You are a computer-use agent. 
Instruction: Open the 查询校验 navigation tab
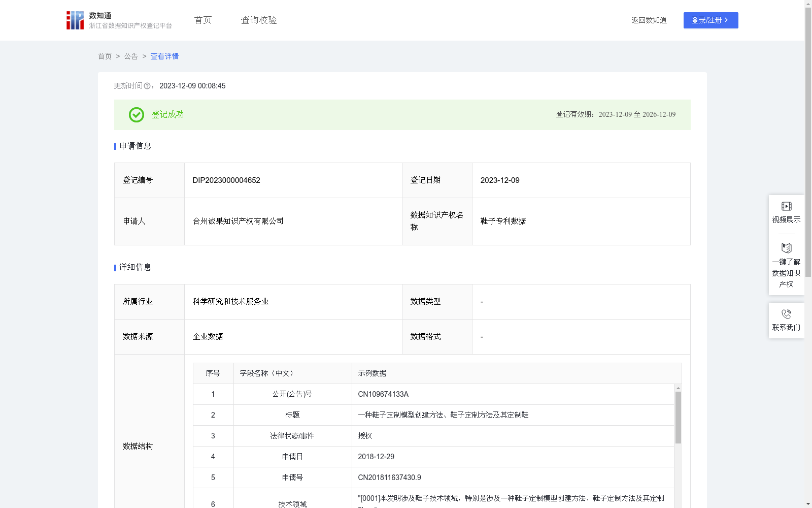click(259, 20)
